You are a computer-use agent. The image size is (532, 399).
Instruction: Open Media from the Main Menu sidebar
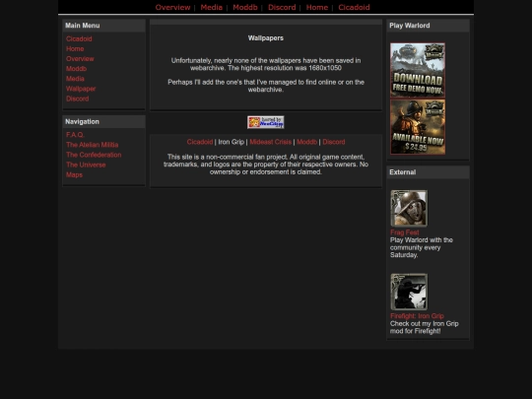click(x=75, y=79)
